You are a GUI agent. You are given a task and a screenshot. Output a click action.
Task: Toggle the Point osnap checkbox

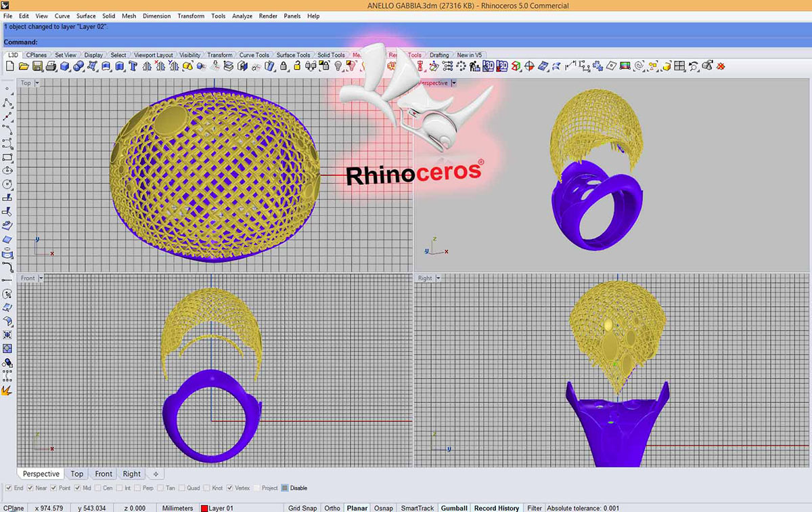click(53, 488)
